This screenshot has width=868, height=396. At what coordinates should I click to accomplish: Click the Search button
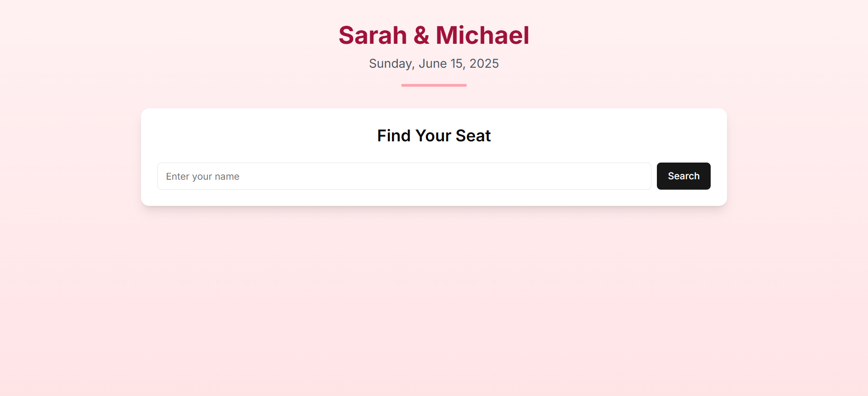(683, 176)
